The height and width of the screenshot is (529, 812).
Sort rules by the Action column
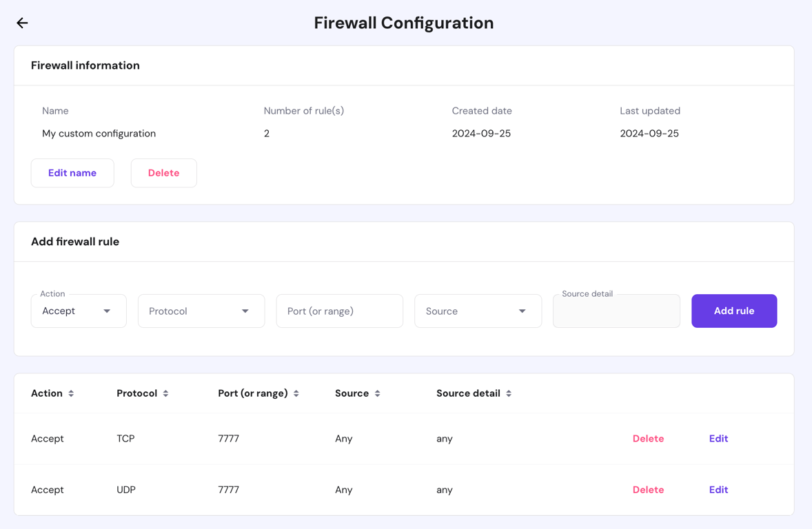pos(70,393)
